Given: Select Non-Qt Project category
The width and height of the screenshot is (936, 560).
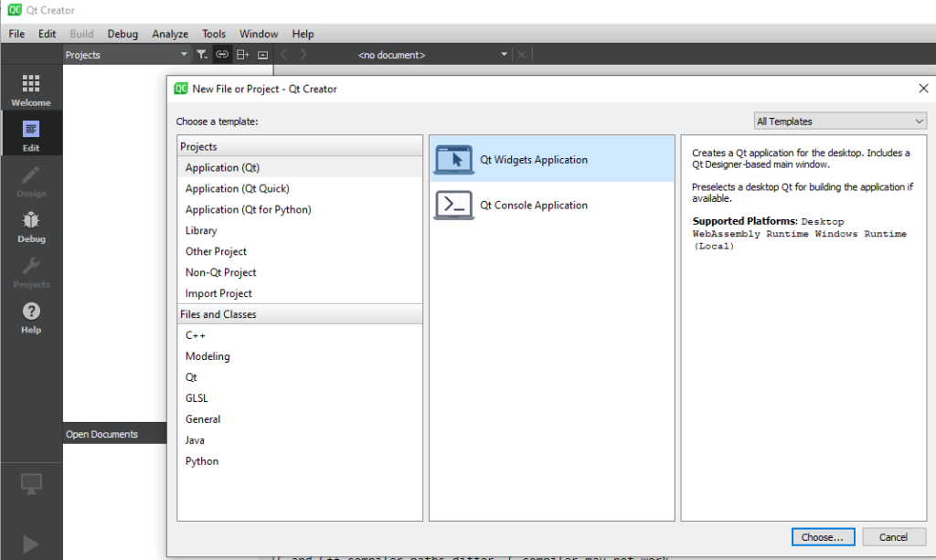Looking at the screenshot, I should tap(300, 272).
